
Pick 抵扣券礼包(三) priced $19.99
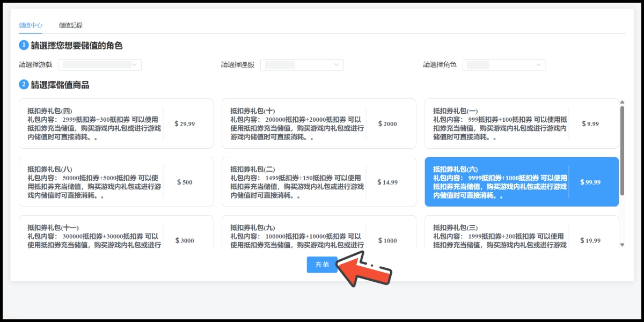point(521,233)
